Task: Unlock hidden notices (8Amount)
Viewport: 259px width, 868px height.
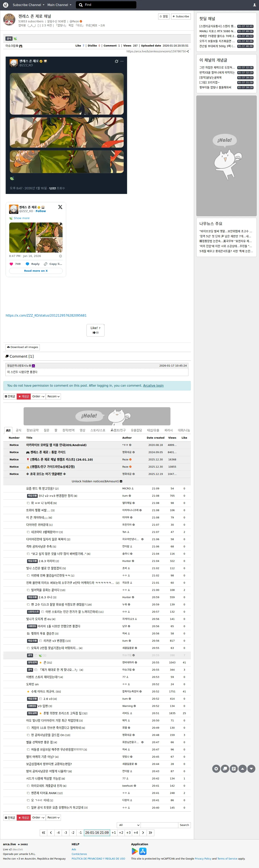Action: click(x=97, y=481)
